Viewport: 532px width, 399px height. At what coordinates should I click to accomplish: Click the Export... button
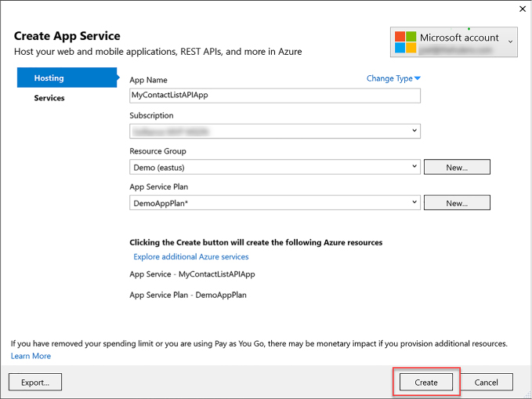click(x=35, y=382)
